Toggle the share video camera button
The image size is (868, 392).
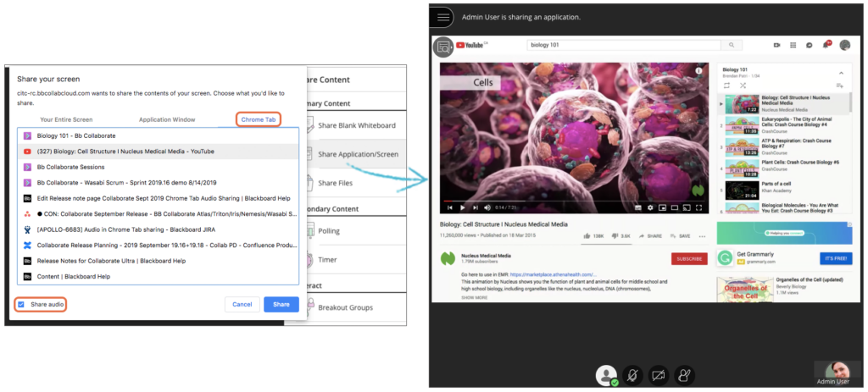click(658, 375)
